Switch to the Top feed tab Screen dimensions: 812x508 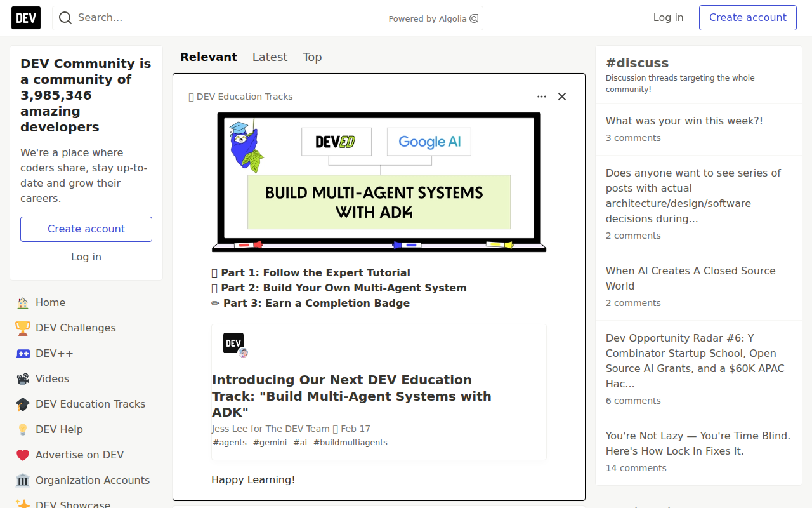point(312,57)
